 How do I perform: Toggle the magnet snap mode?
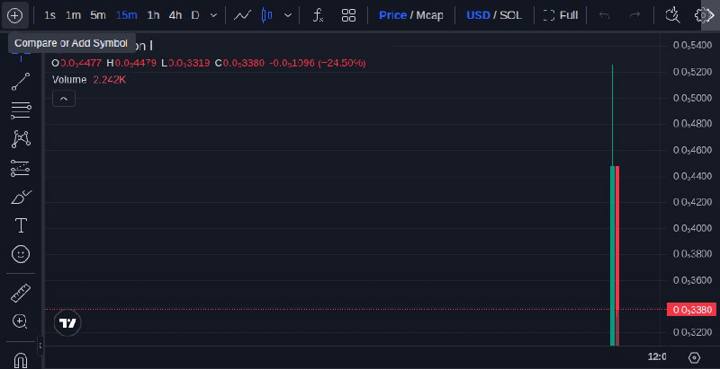(21, 359)
